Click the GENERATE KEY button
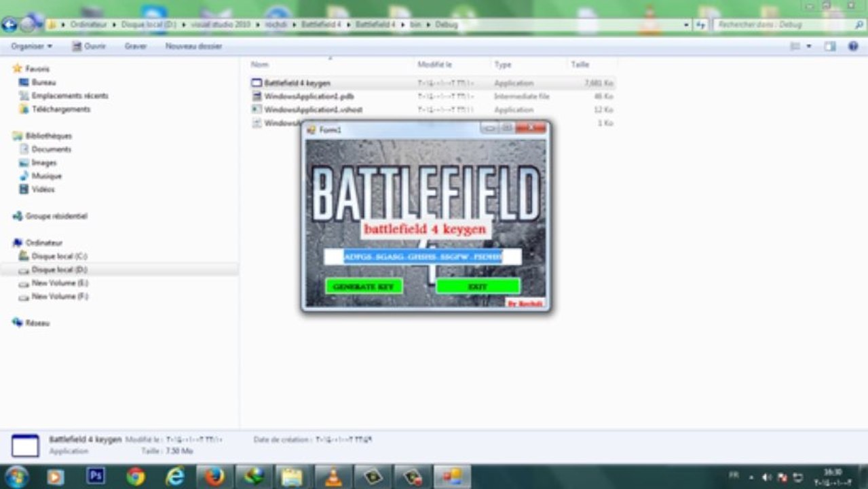Viewport: 868px width, 489px height. 364,286
